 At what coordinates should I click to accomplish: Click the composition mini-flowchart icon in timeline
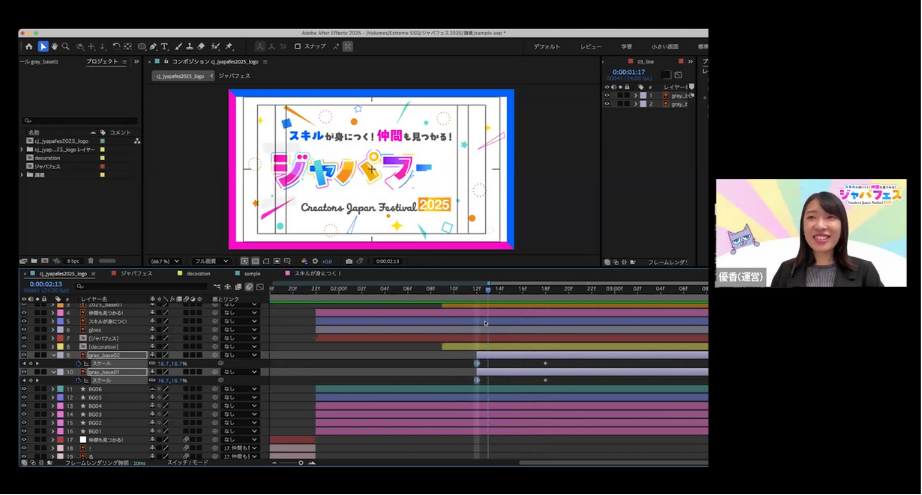[x=217, y=287]
